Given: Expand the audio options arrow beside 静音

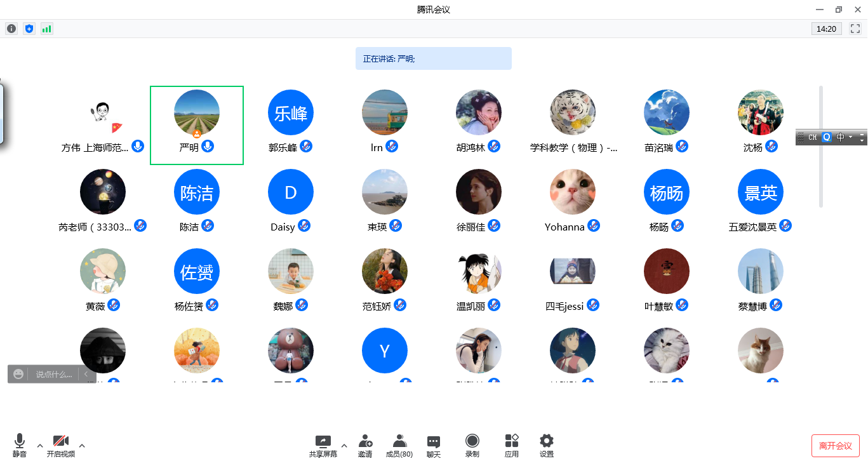Looking at the screenshot, I should pos(40,445).
